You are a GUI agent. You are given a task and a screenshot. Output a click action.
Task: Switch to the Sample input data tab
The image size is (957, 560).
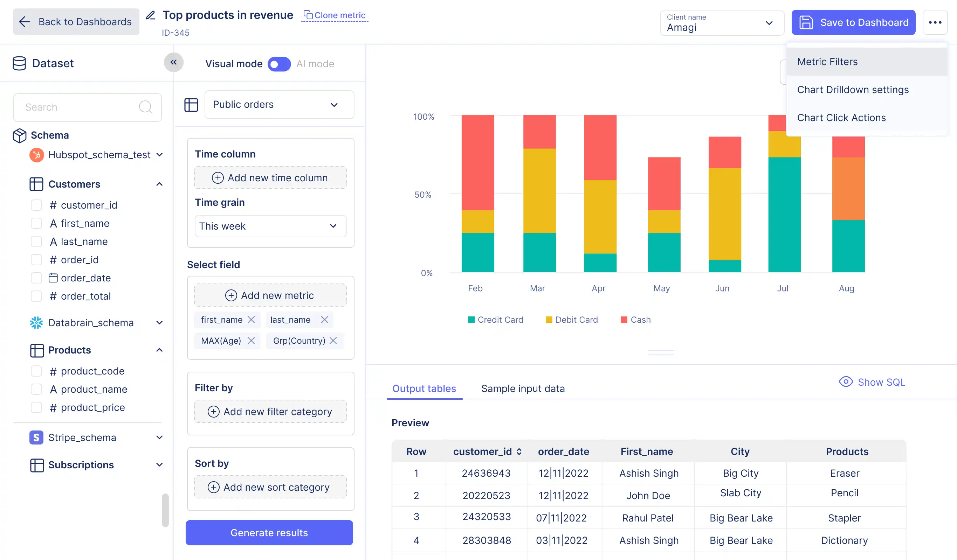523,388
